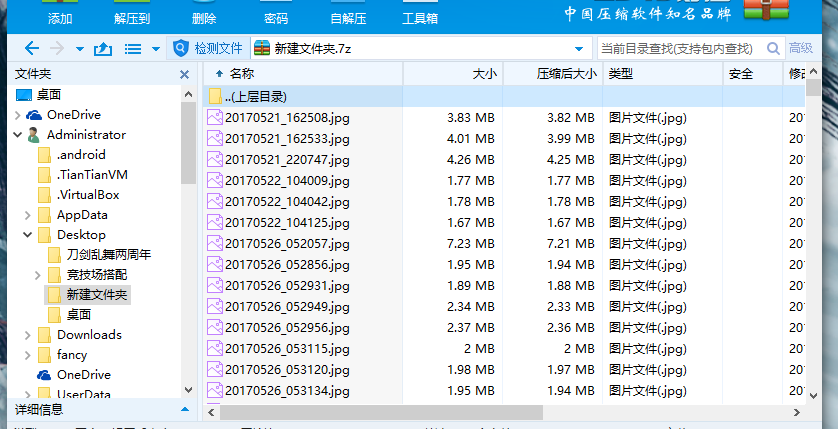Select the 20170526_052057.jpg file icon
This screenshot has height=429, width=838.
[x=215, y=243]
